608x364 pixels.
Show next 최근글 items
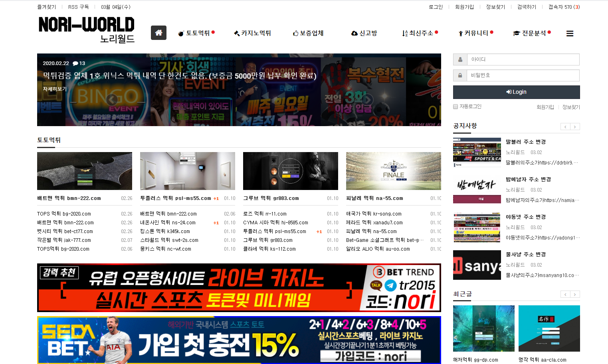pyautogui.click(x=575, y=295)
